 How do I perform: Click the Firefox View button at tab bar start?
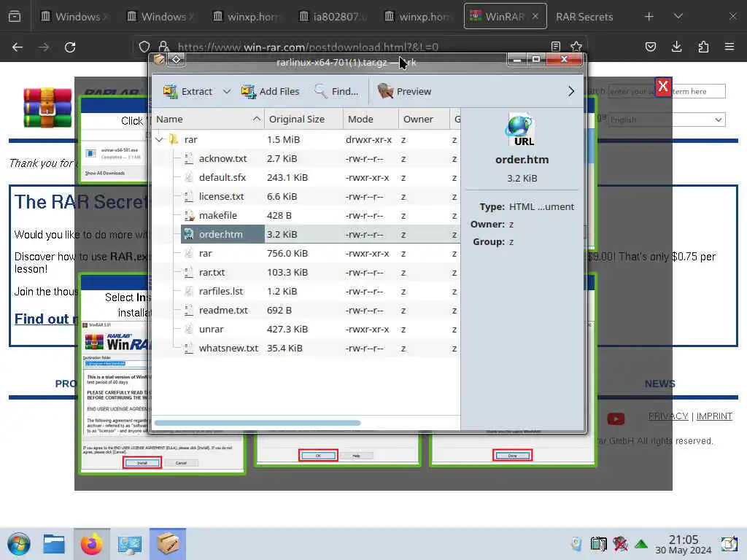click(x=15, y=17)
